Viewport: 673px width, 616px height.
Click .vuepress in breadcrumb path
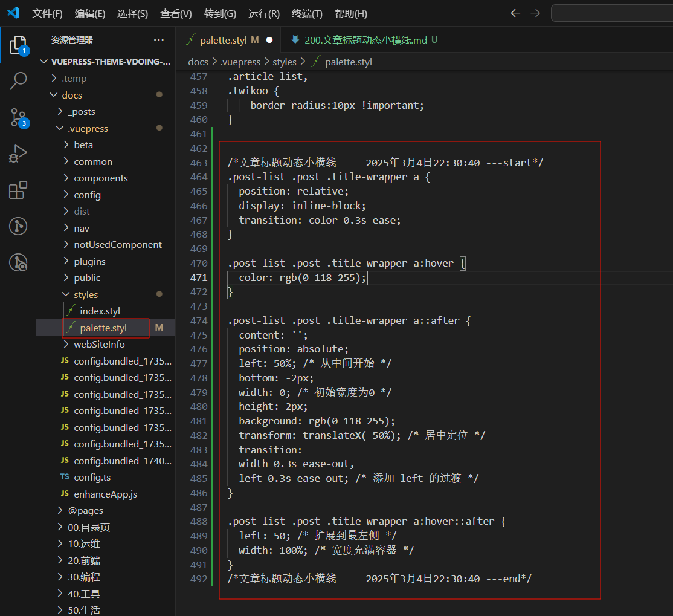click(x=240, y=62)
